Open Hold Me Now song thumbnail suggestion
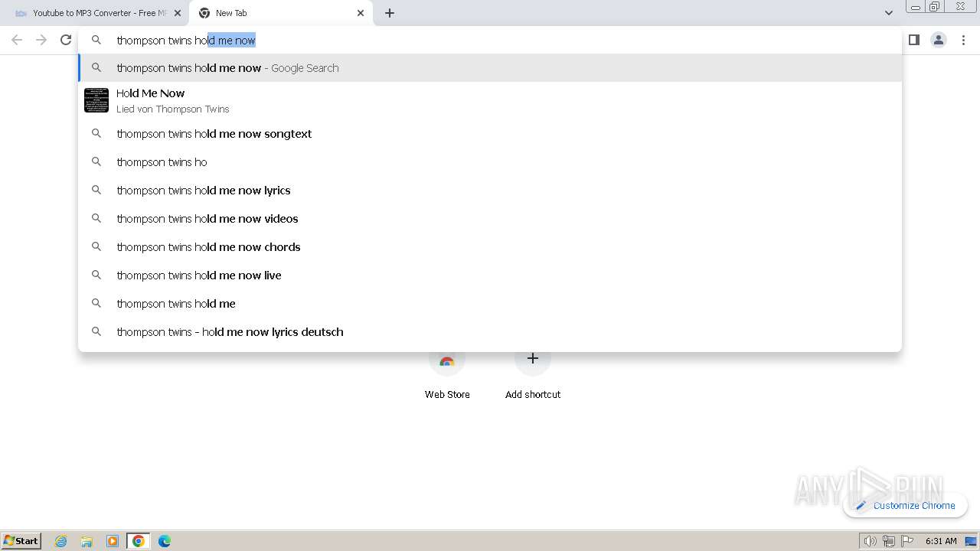 (96, 100)
